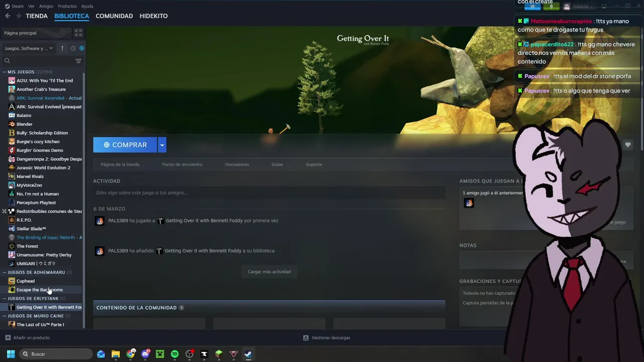Go forward with the right arrow icon
Screen dimensions: 644x362
point(18,16)
